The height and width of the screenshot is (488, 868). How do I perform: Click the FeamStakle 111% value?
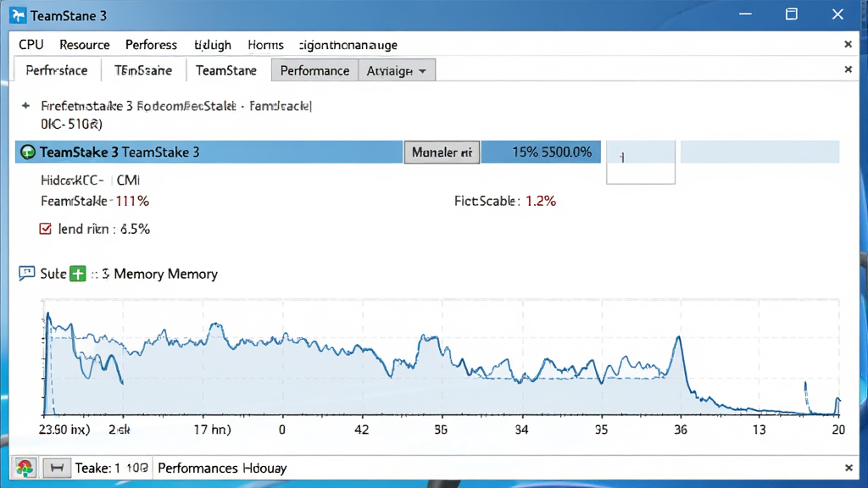click(132, 201)
